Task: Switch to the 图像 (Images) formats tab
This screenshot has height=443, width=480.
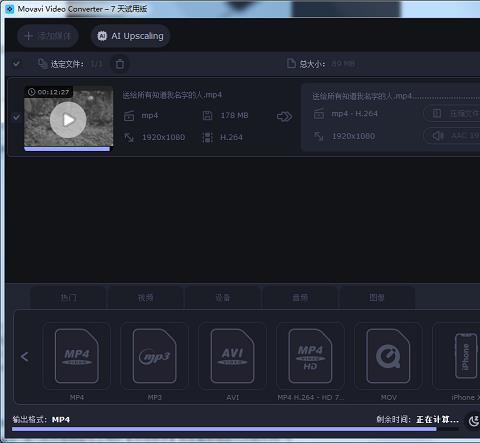Action: 377,297
